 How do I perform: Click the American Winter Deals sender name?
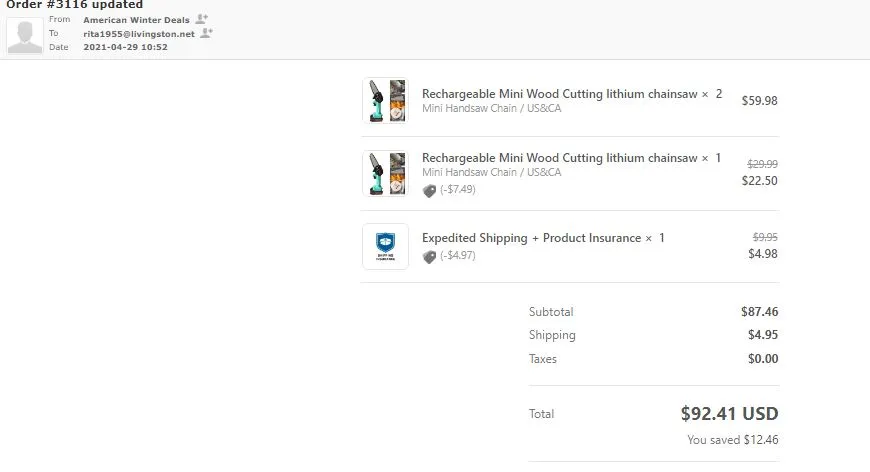coord(136,20)
